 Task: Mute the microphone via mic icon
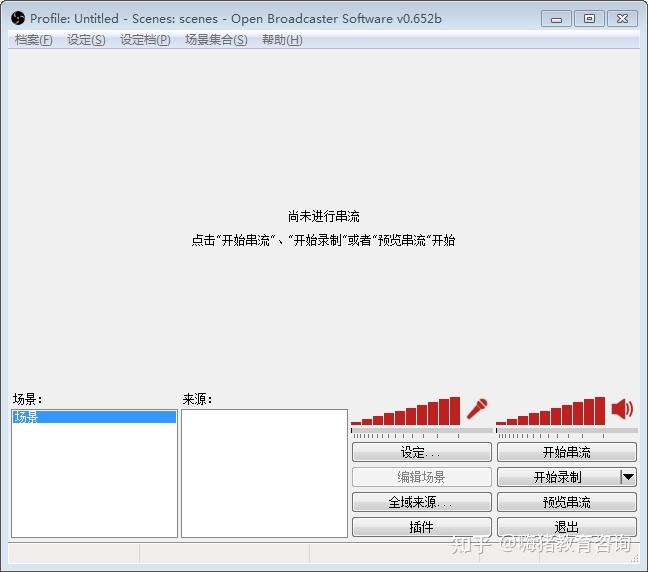pos(477,410)
